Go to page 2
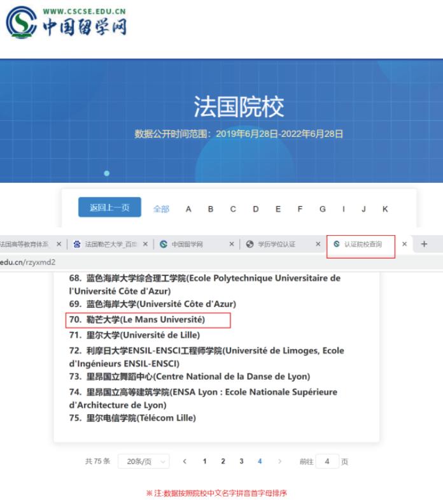 pyautogui.click(x=223, y=461)
